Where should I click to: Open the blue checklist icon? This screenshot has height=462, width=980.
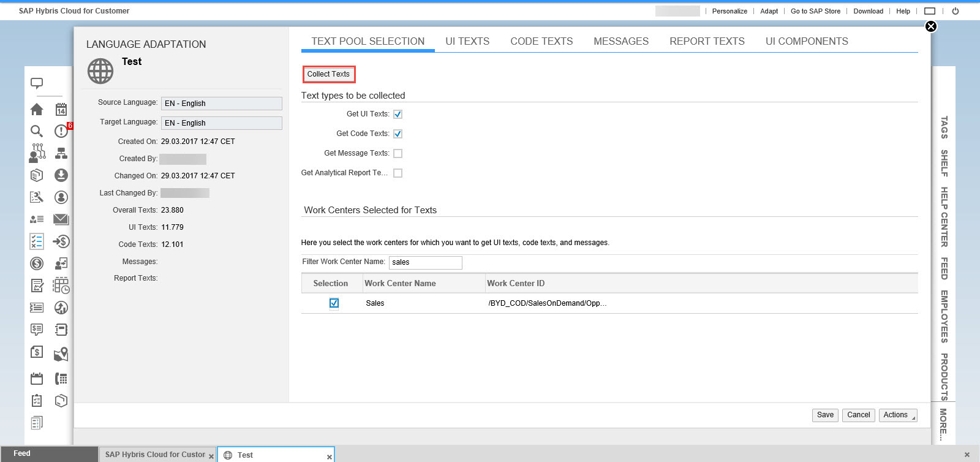[37, 241]
